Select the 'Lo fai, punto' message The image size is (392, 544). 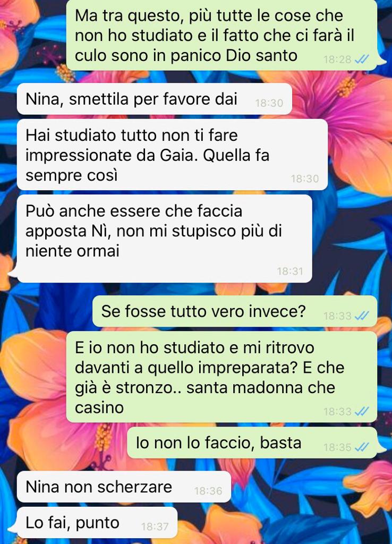coord(97,523)
